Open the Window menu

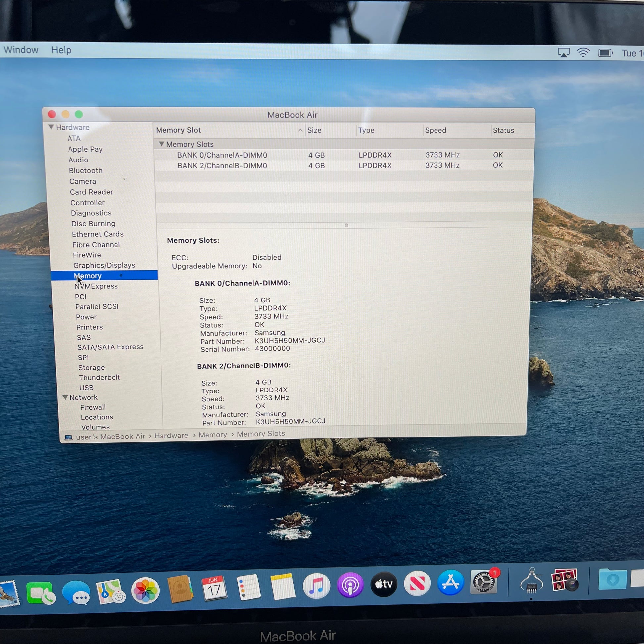click(21, 50)
